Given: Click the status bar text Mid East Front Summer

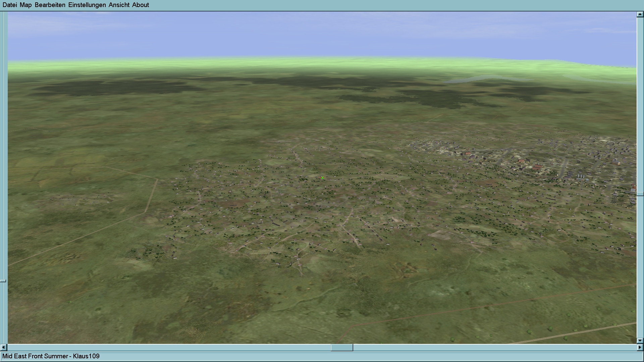Looking at the screenshot, I should pyautogui.click(x=35, y=356).
